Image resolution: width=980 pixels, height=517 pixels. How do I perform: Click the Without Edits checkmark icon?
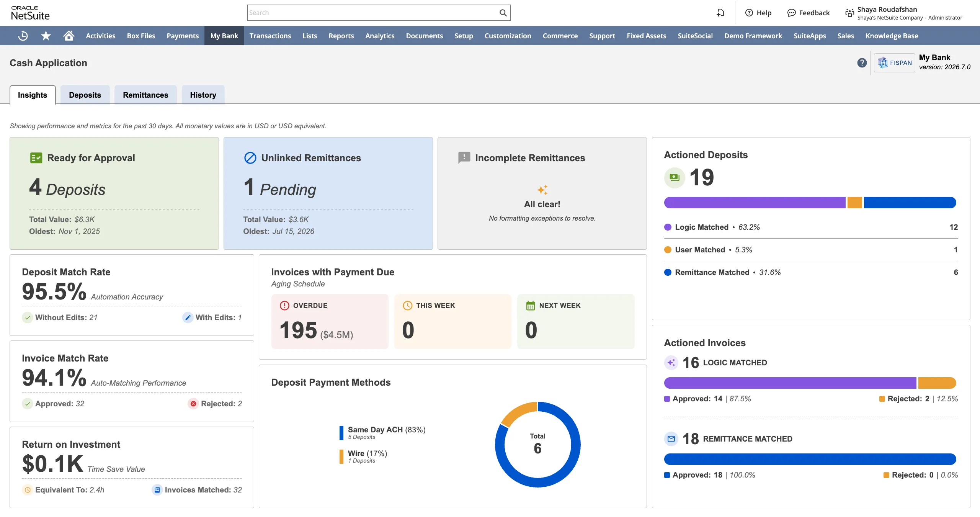pos(27,317)
